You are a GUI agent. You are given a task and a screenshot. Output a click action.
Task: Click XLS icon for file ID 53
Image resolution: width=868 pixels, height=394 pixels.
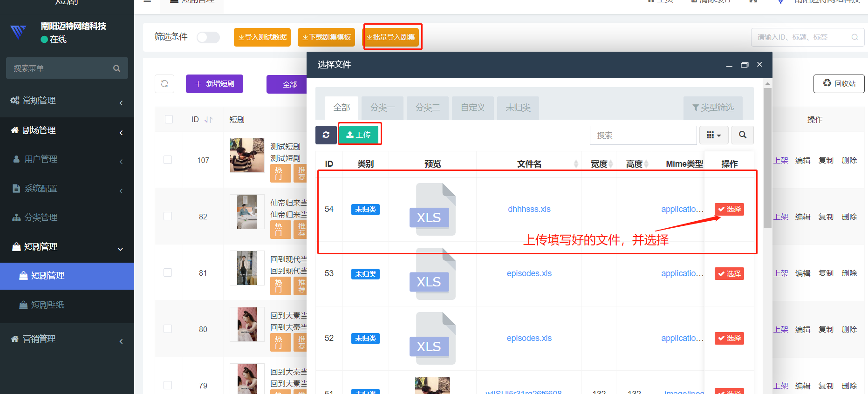pyautogui.click(x=432, y=274)
